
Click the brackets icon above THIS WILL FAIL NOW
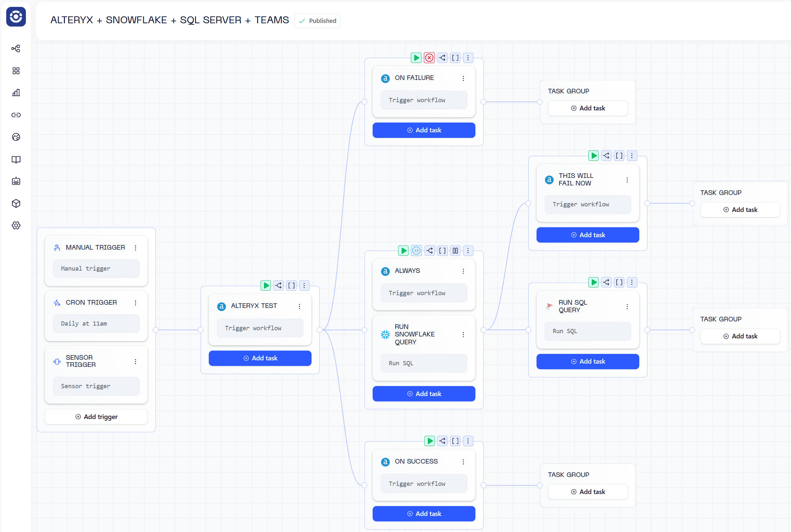(x=619, y=156)
